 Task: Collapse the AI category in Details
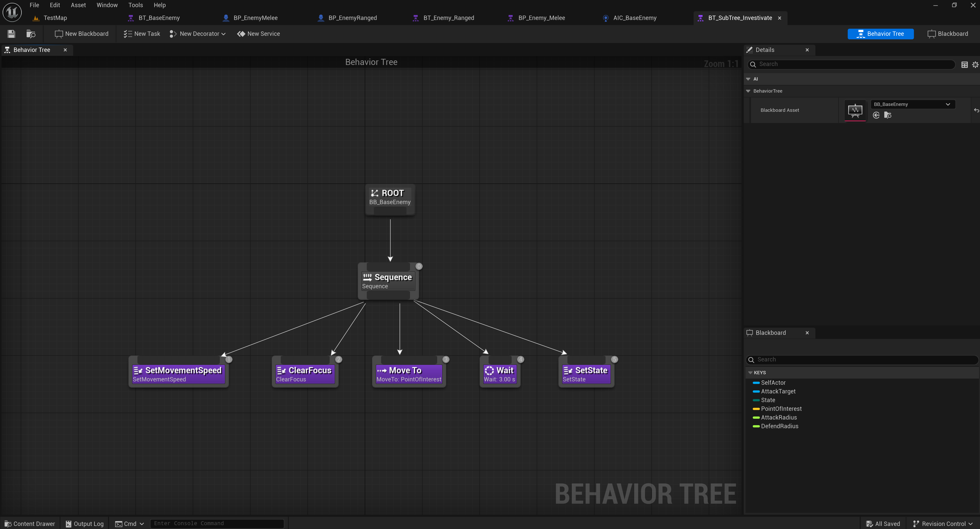tap(748, 79)
